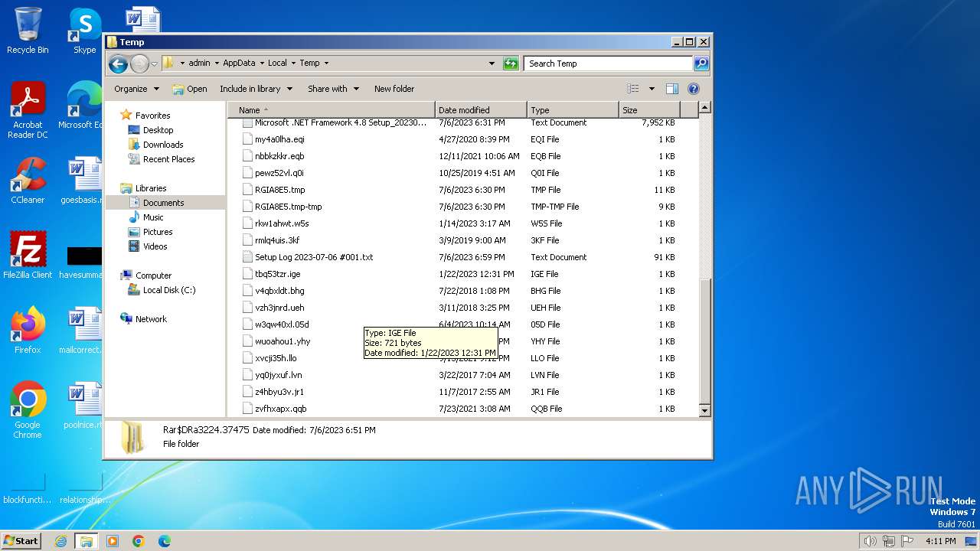The image size is (980, 551).
Task: Click the Back navigation arrow in Explorer
Action: click(118, 64)
